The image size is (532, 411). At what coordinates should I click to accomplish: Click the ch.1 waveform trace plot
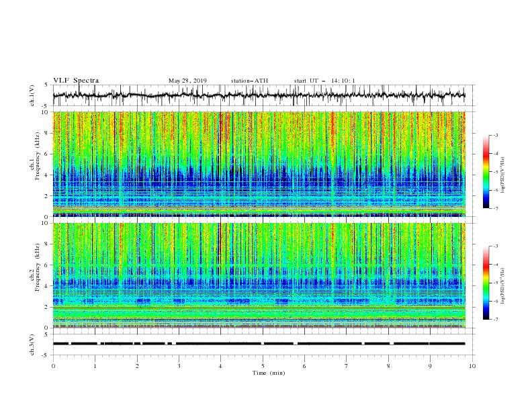259,95
